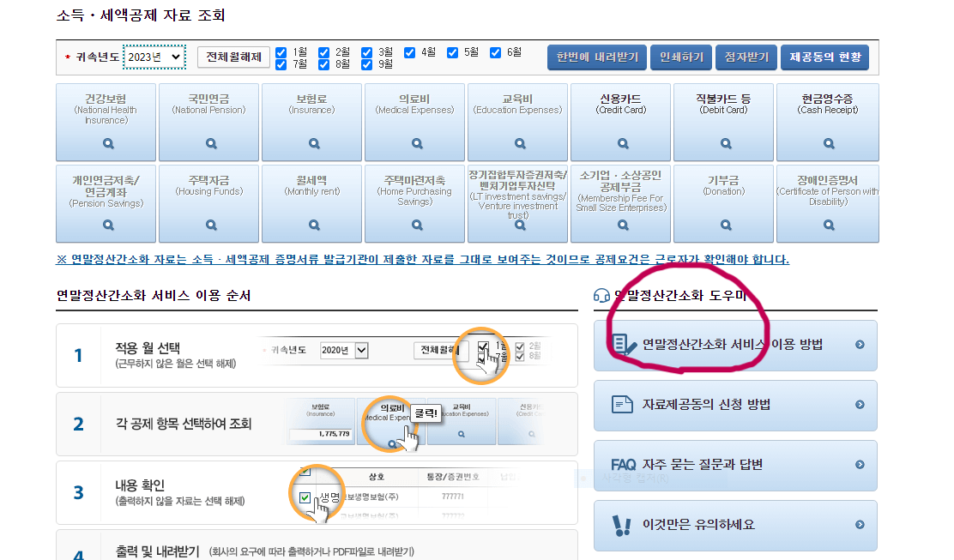Uncheck the 8월 checkbox
The image size is (954, 560).
[x=323, y=64]
